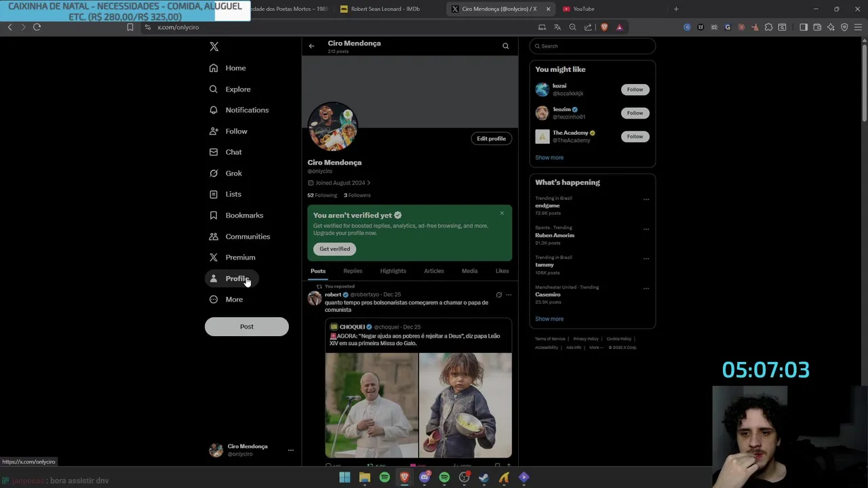
Task: Open the 52 Following list
Action: point(322,195)
